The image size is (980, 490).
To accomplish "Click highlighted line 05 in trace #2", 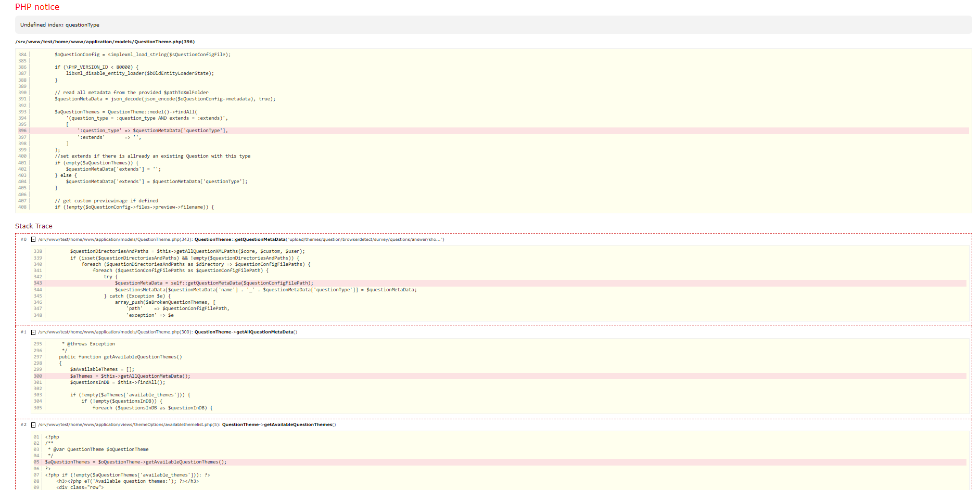I will [x=136, y=462].
